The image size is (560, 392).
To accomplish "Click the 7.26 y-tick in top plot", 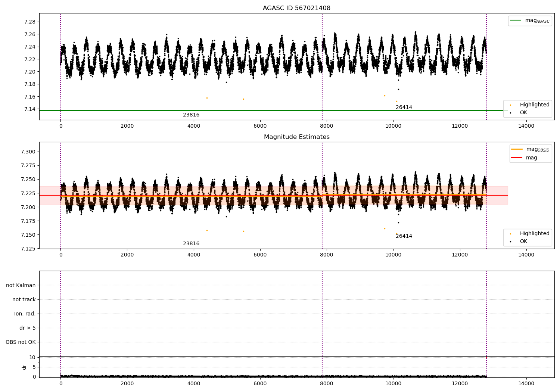I will click(x=30, y=34).
